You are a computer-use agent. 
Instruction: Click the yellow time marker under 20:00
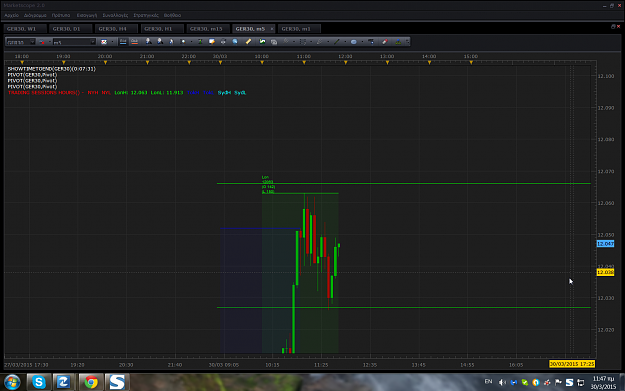coord(105,63)
